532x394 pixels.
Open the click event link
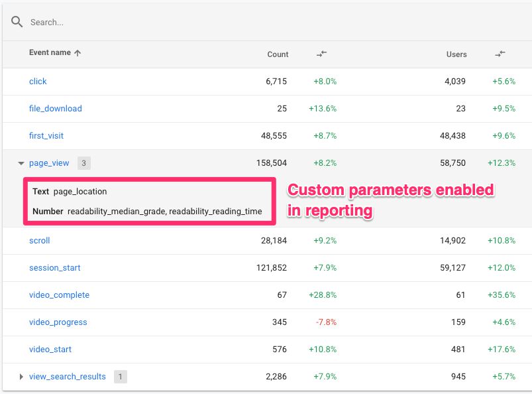[x=38, y=82]
